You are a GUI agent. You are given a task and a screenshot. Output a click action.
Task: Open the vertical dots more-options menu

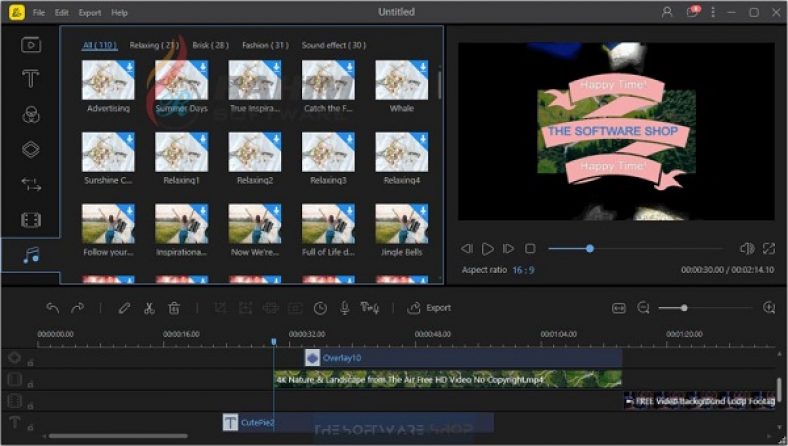click(x=713, y=12)
